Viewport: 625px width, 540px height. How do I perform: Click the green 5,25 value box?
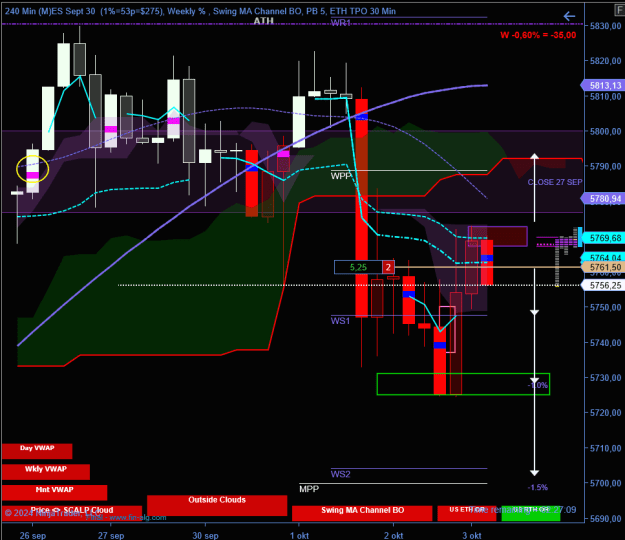358,267
